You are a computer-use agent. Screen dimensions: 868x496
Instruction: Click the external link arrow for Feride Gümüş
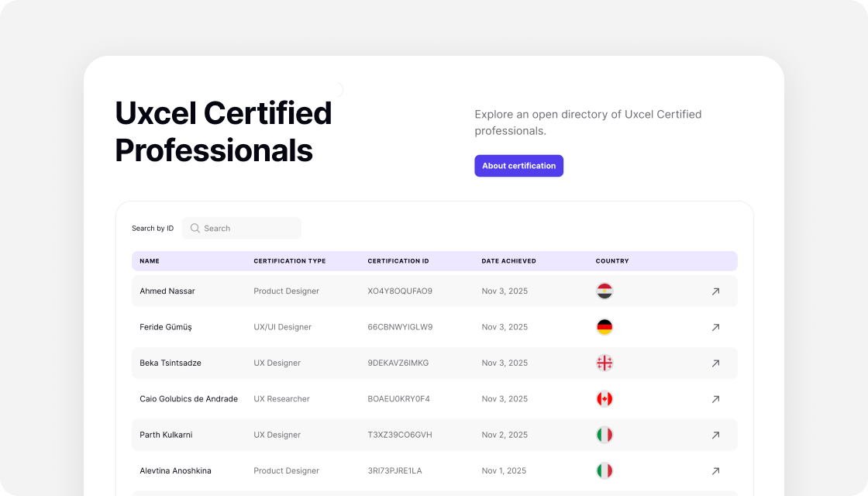715,327
